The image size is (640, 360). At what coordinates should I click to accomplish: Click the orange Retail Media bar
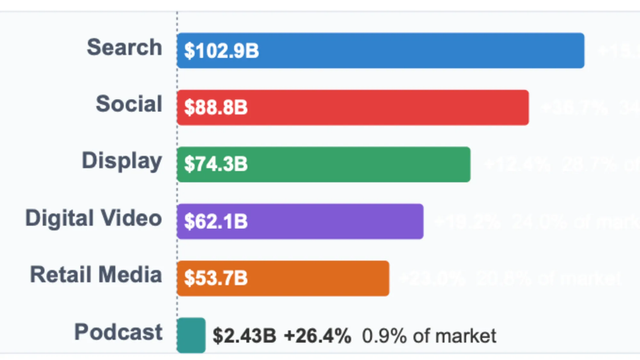[283, 278]
